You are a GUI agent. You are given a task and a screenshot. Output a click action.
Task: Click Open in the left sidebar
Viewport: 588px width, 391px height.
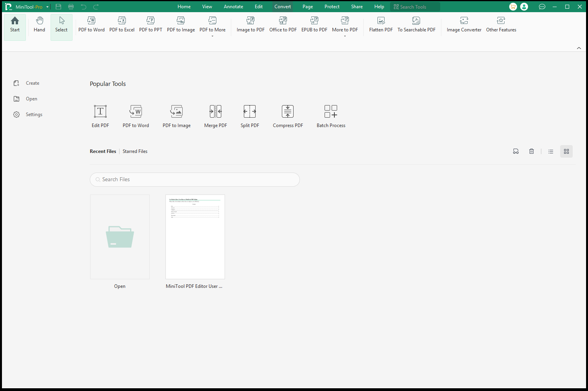[25, 99]
